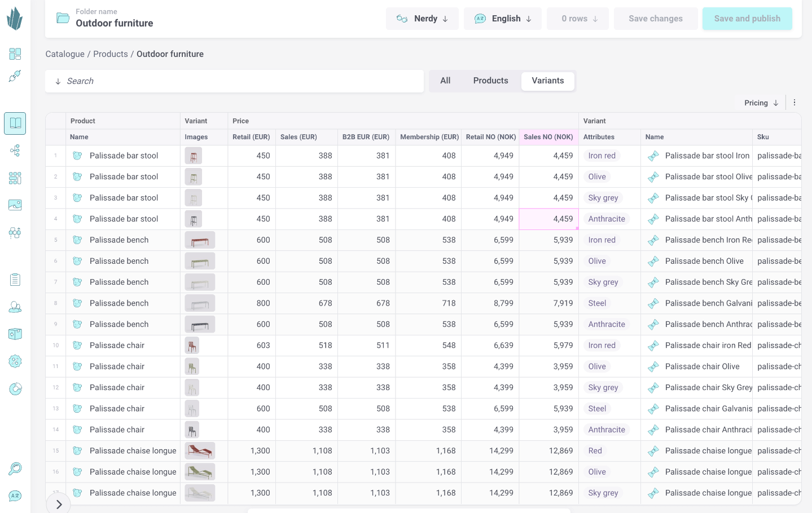Open the Catalogue book icon in sidebar

[15, 123]
